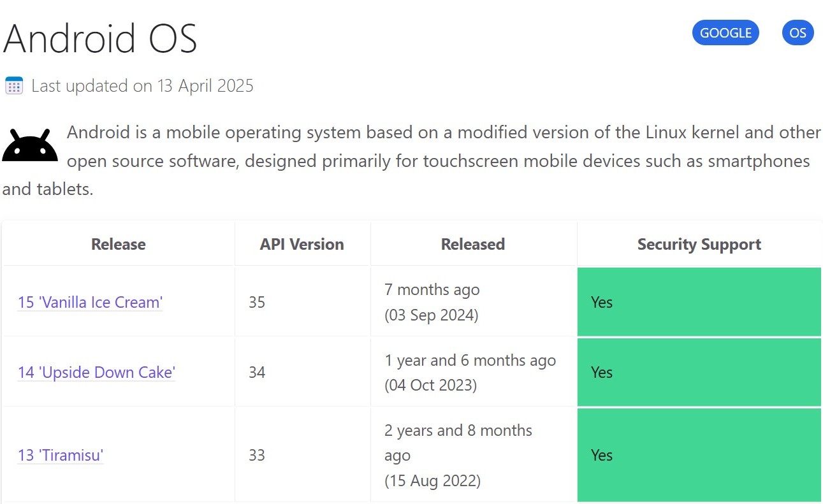Click the Android OS page title
Image resolution: width=823 pixels, height=504 pixels.
tap(100, 38)
